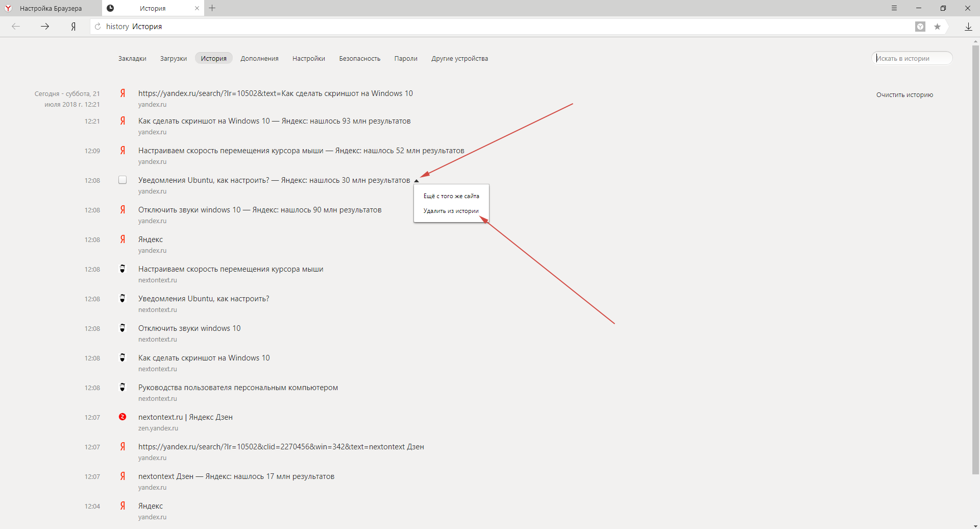Open nextontext 'Как сделать скриншот на Windows 10' entry
The height and width of the screenshot is (529, 980).
[x=204, y=358]
